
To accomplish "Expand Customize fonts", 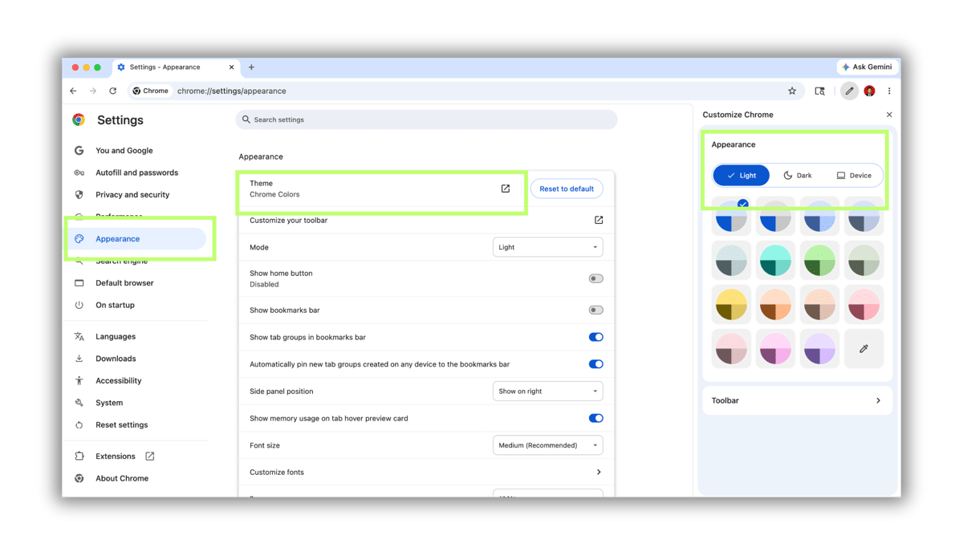I will (x=426, y=472).
